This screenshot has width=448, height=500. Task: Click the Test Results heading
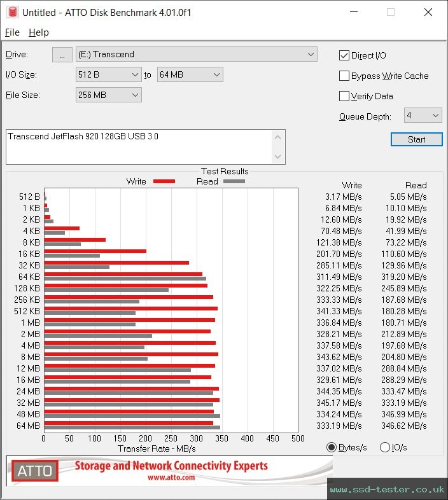coord(225,171)
